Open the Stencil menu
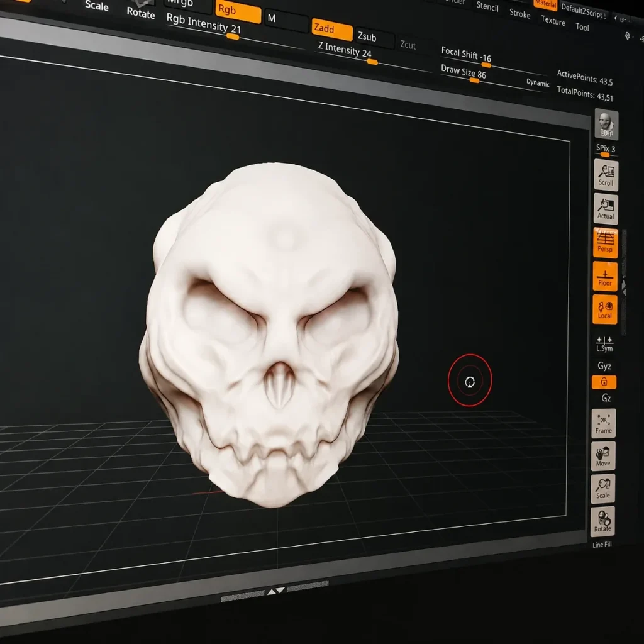The height and width of the screenshot is (644, 644). coord(487,6)
